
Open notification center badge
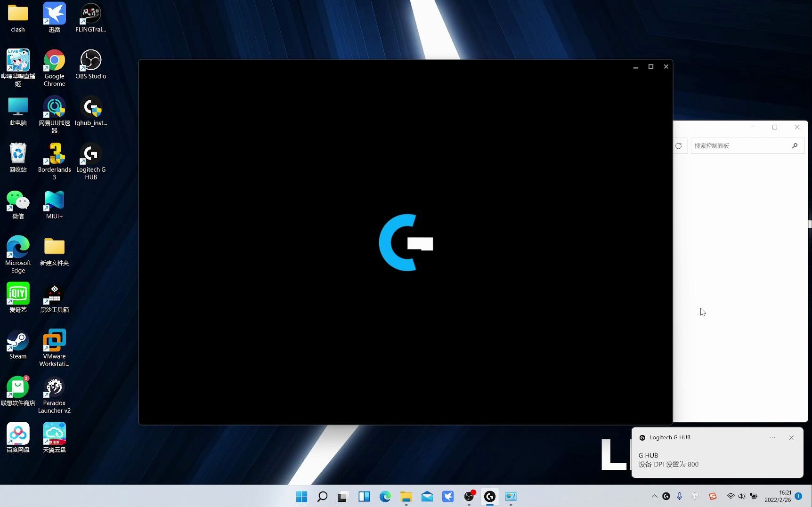798,496
